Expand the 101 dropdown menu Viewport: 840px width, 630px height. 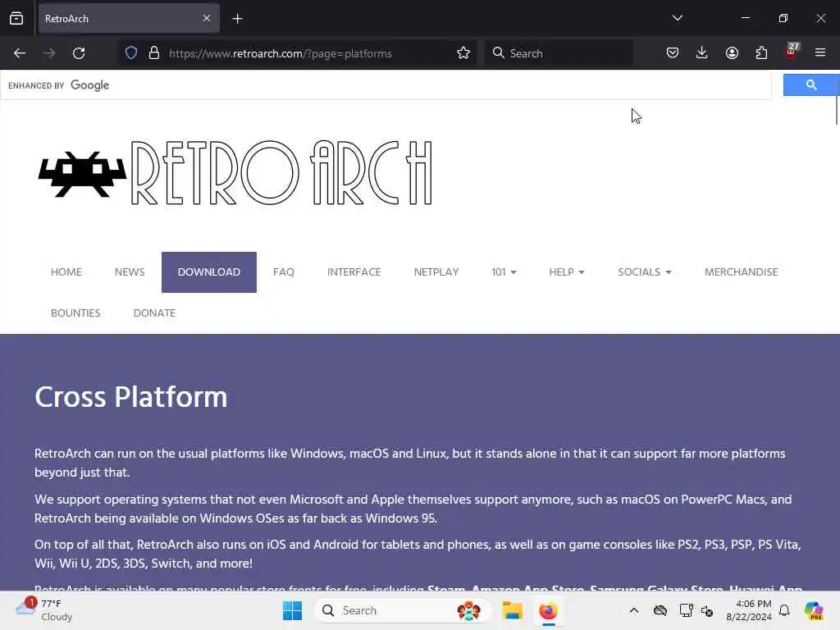tap(504, 272)
